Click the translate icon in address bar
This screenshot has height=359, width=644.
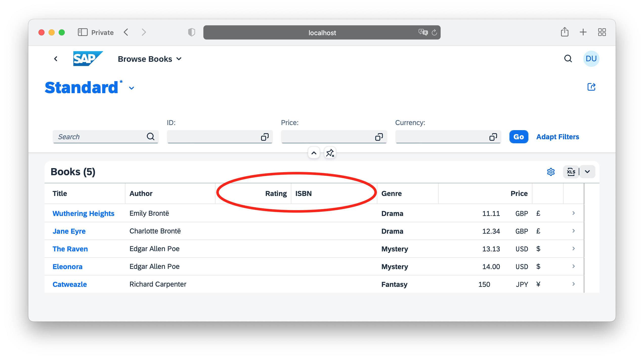(423, 32)
